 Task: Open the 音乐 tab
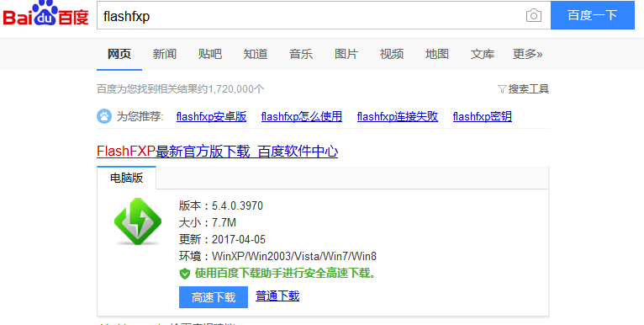click(301, 54)
